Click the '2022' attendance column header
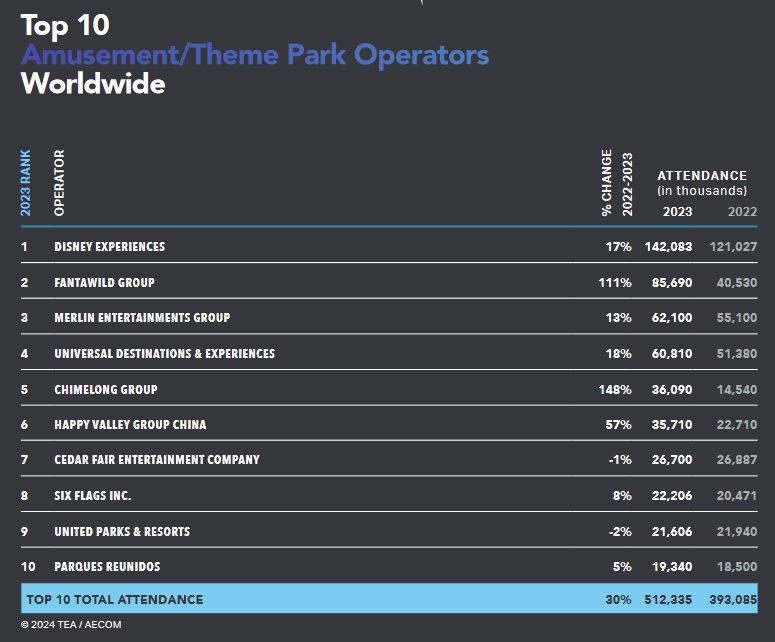Viewport: 775px width, 642px height. pyautogui.click(x=742, y=212)
